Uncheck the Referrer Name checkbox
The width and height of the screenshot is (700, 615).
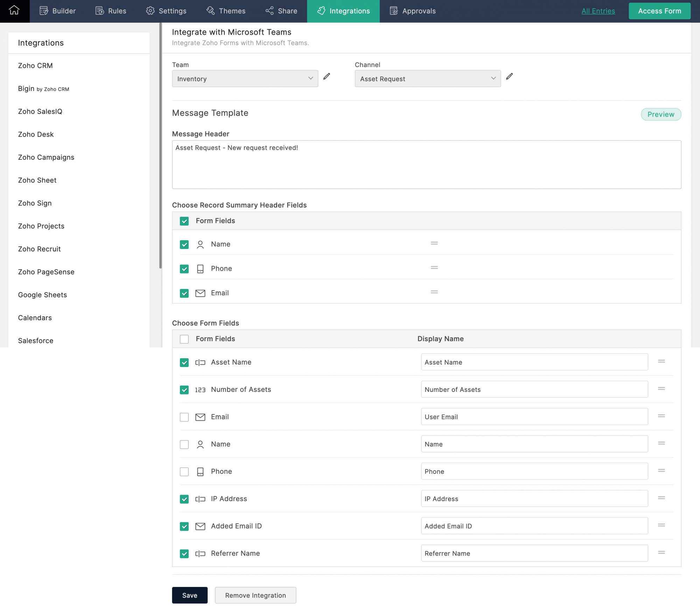pos(184,554)
